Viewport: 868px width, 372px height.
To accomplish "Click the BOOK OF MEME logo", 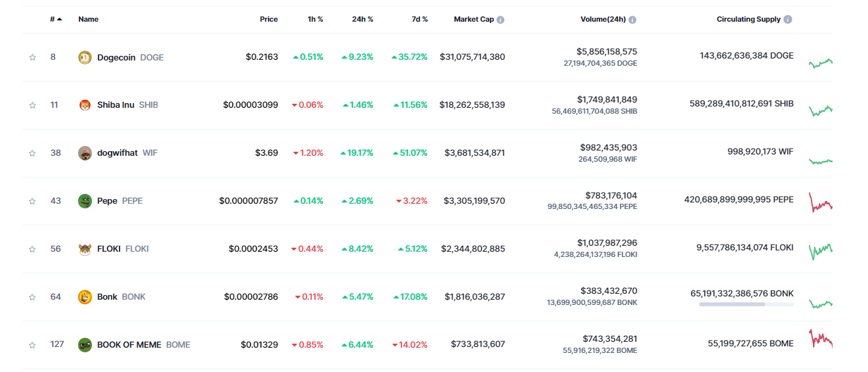I will [x=85, y=345].
